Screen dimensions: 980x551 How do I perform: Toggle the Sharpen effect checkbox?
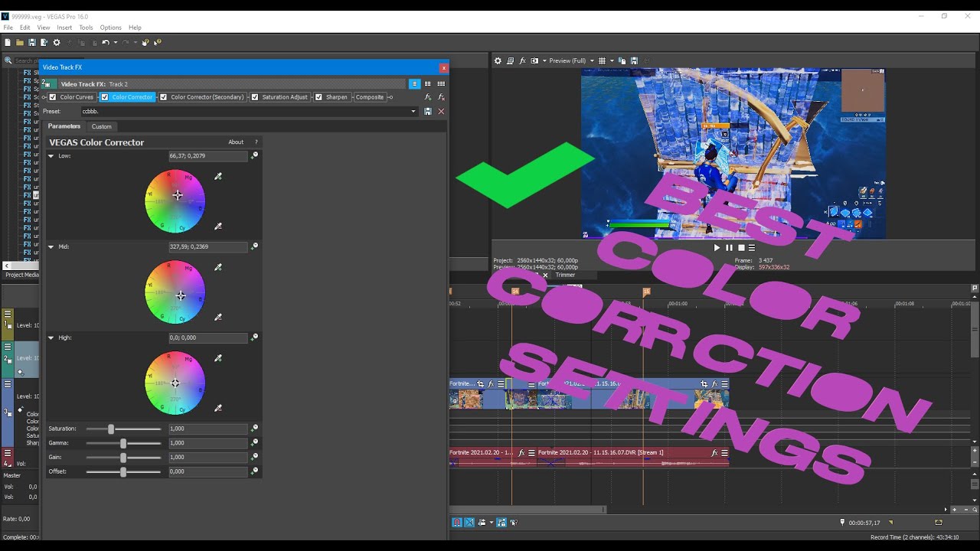point(318,97)
